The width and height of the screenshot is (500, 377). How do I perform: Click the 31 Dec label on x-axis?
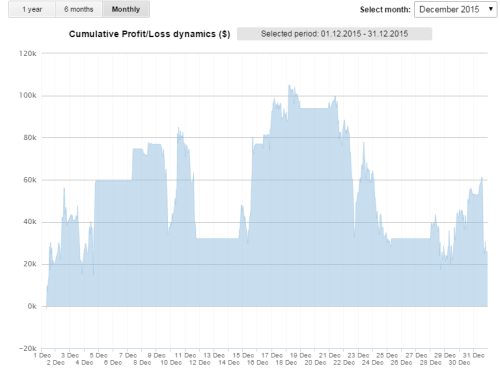point(473,355)
